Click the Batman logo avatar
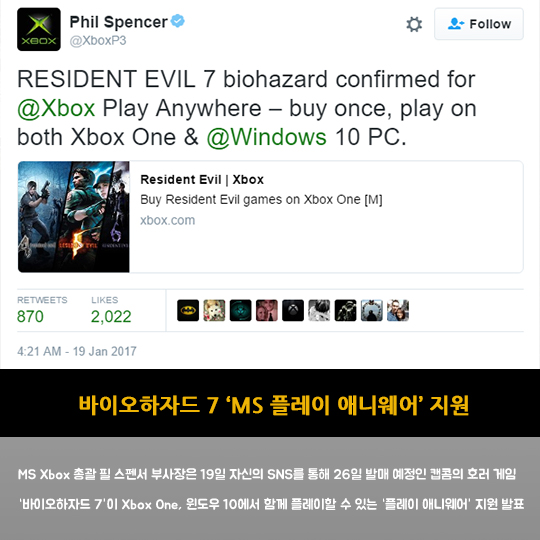Image resolution: width=540 pixels, height=540 pixels. click(x=188, y=310)
